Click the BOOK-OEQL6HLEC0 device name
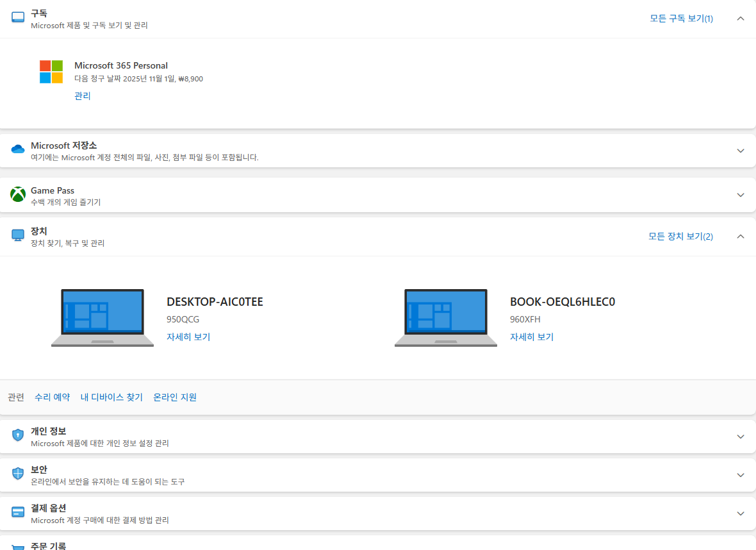Viewport: 756px width, 550px height. [562, 302]
